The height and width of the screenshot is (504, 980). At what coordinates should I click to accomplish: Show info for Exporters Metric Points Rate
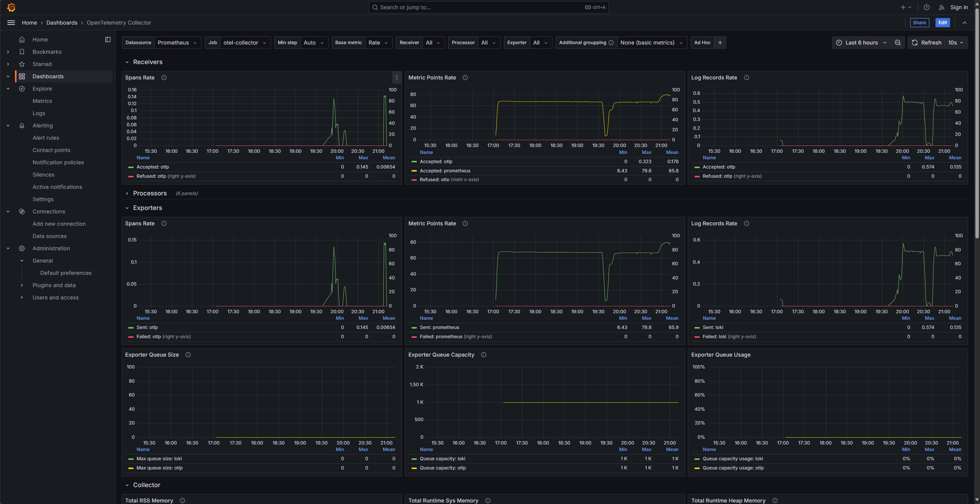click(465, 223)
